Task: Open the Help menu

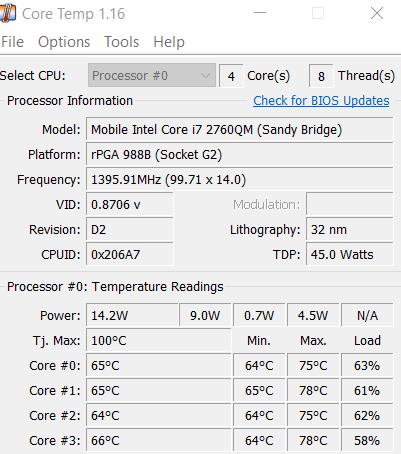Action: point(169,42)
